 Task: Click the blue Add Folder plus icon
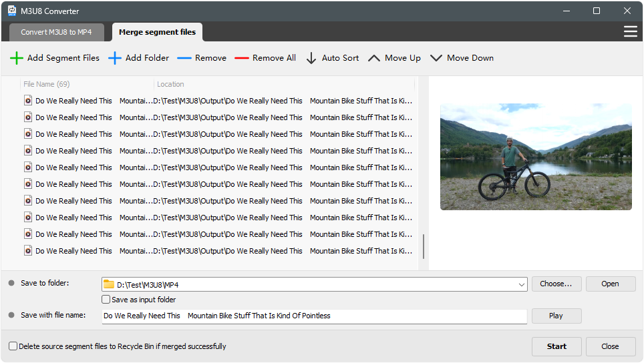115,58
